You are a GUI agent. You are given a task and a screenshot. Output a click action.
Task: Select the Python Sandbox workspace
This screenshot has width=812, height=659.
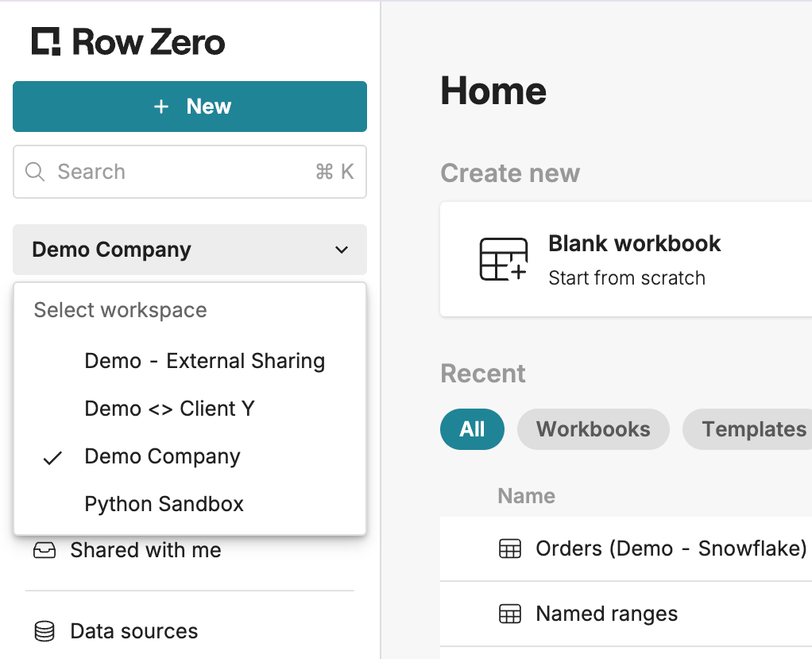point(190,504)
